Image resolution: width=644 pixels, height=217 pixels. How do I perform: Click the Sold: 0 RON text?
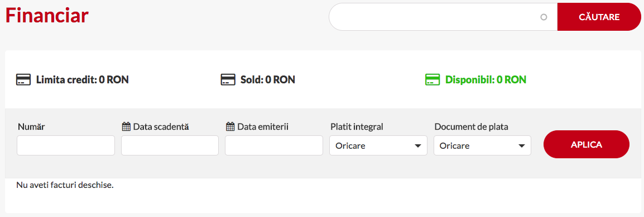(x=268, y=79)
